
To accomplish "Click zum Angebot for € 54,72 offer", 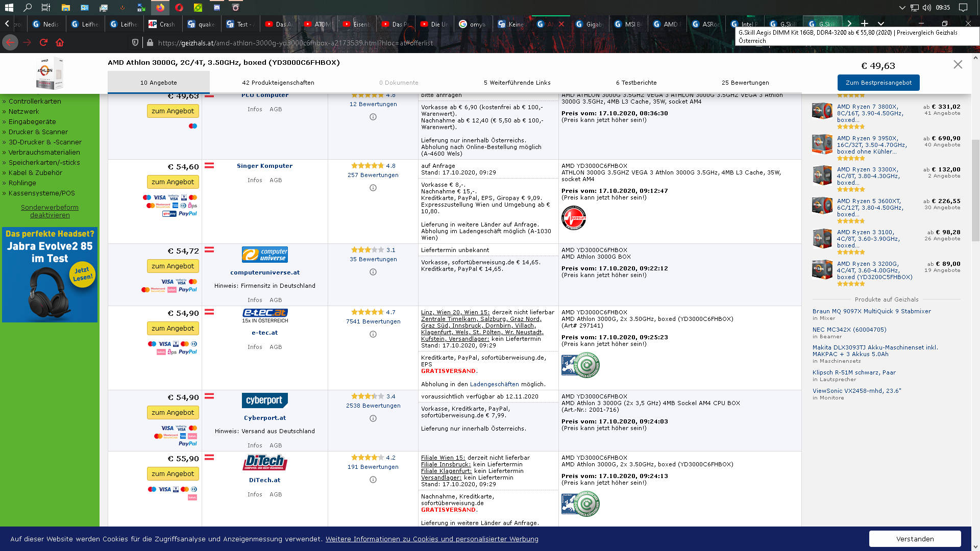I will tap(173, 266).
